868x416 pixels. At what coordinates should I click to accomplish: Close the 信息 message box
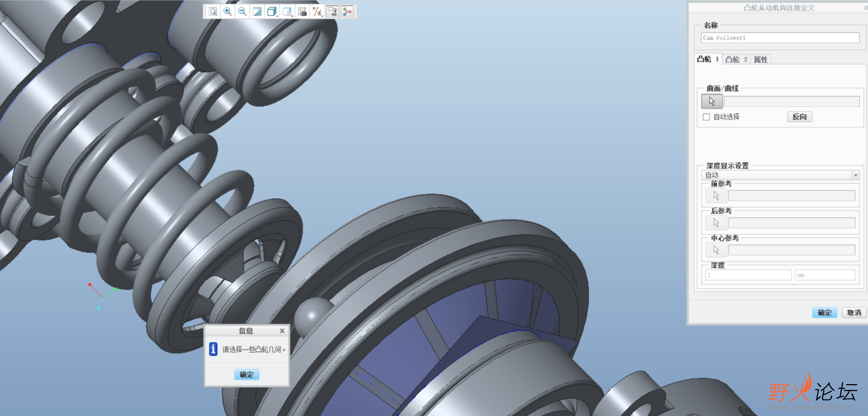coord(282,331)
